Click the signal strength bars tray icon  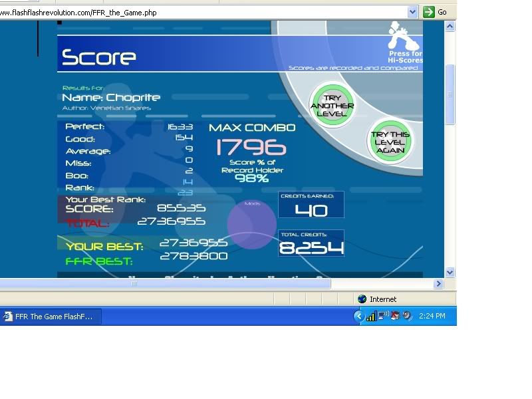pos(371,317)
